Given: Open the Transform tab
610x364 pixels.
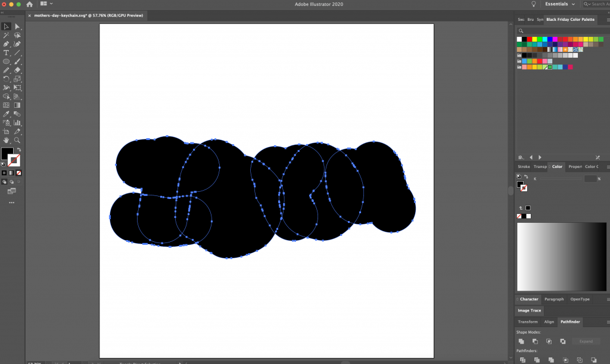Looking at the screenshot, I should click(x=528, y=322).
